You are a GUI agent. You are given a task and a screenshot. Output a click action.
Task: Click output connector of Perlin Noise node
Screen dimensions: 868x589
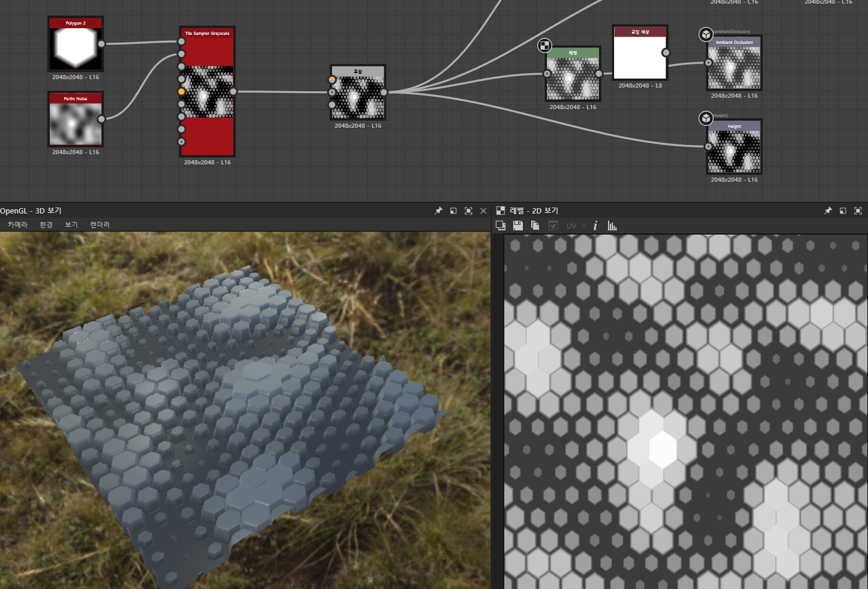tap(101, 119)
